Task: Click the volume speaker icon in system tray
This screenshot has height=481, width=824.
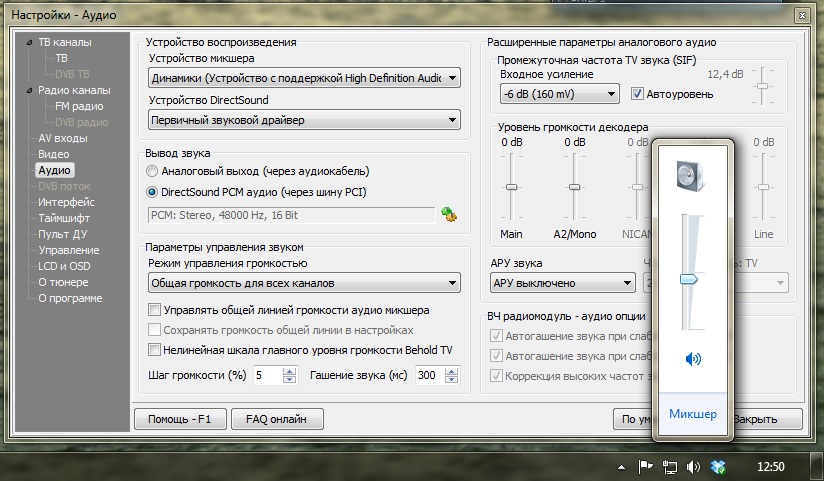Action: [693, 467]
